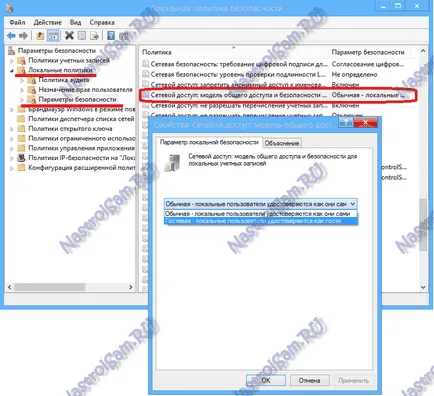Expand the Политика аудита node
The image size is (434, 396).
(22, 80)
